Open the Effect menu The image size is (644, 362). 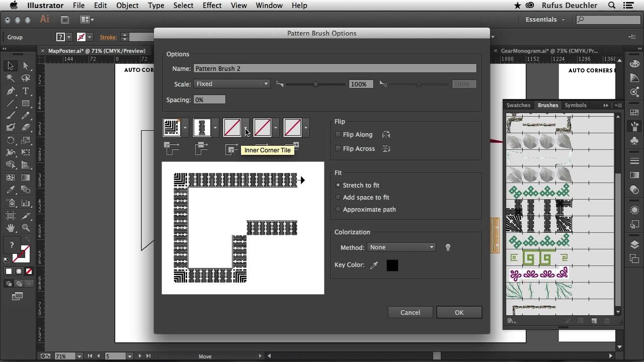point(212,6)
